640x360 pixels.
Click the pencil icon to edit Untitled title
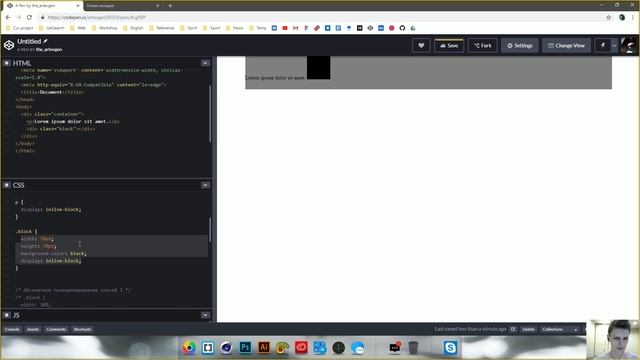pos(45,41)
